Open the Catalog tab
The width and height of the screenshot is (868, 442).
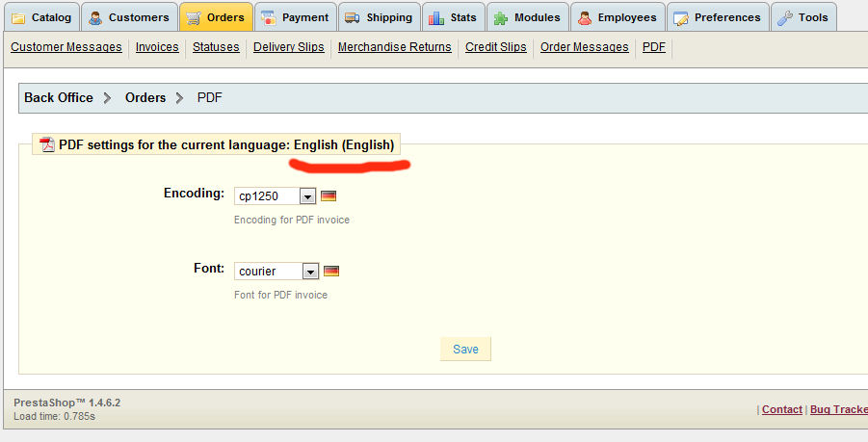pos(42,17)
